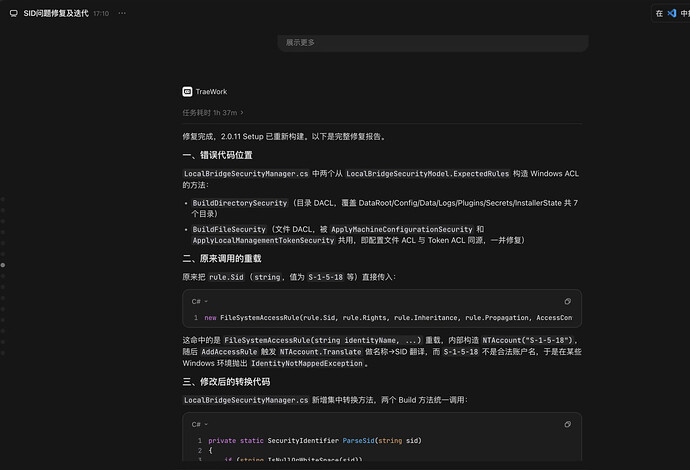The image size is (690, 470).
Task: Click code line private static SecurityIdentifier ParseSid
Action: tap(315, 441)
